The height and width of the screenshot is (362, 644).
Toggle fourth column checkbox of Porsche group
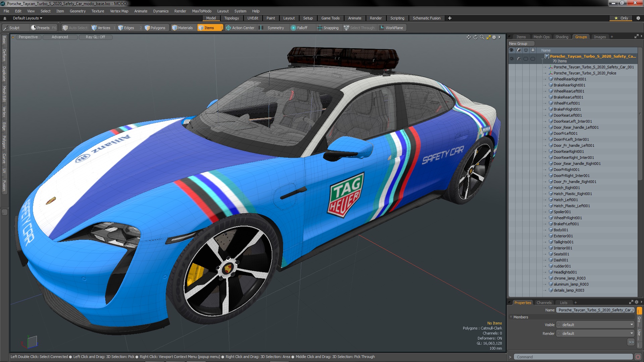[533, 59]
